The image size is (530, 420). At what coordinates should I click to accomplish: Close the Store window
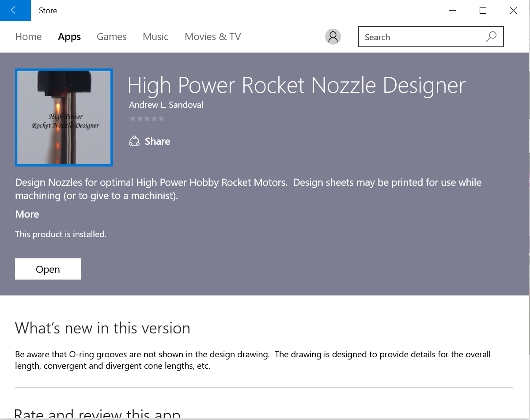point(513,10)
